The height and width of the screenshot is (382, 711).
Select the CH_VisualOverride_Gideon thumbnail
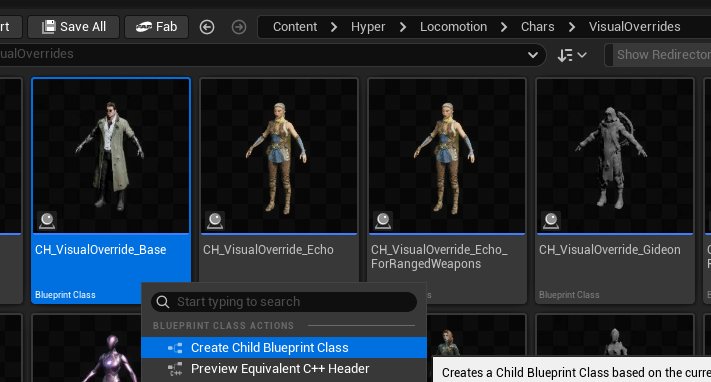[x=615, y=156]
